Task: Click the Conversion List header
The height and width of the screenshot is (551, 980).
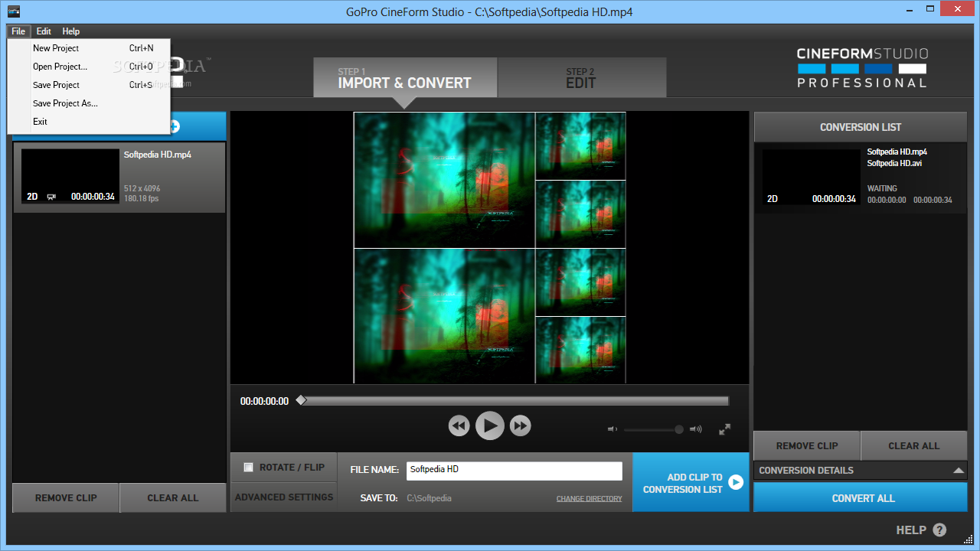Action: pos(861,127)
